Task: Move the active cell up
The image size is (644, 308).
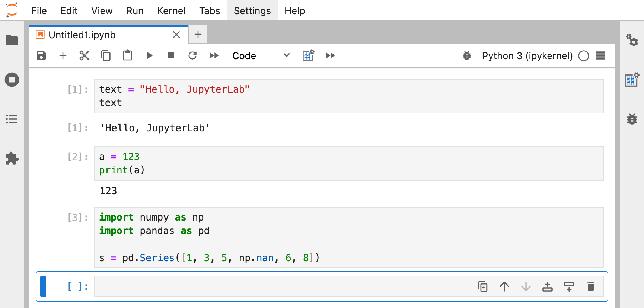Action: [x=504, y=286]
